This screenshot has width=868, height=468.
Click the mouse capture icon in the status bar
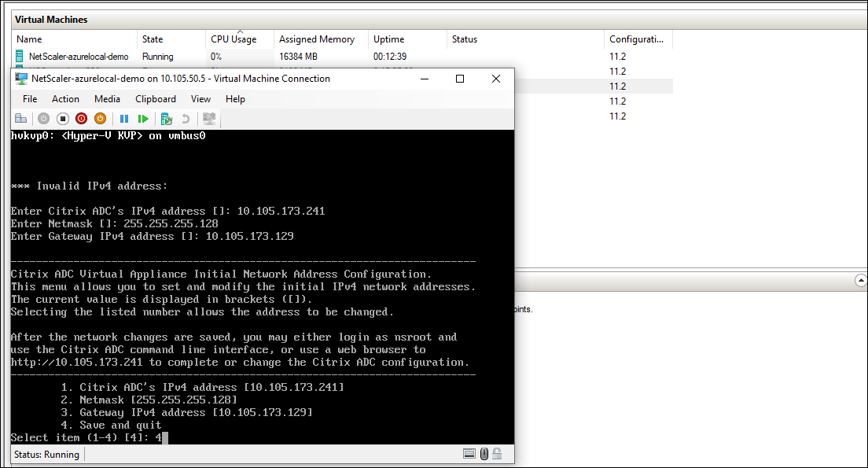tap(484, 454)
